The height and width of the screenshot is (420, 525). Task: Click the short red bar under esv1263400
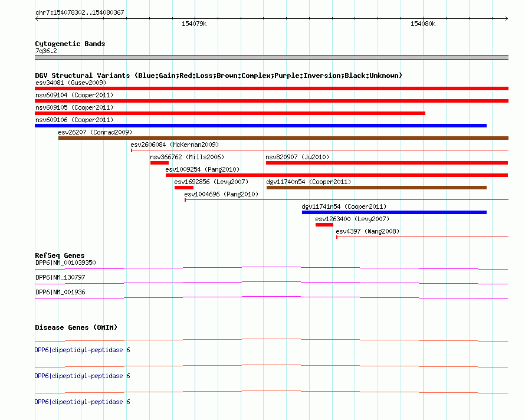[x=324, y=225]
